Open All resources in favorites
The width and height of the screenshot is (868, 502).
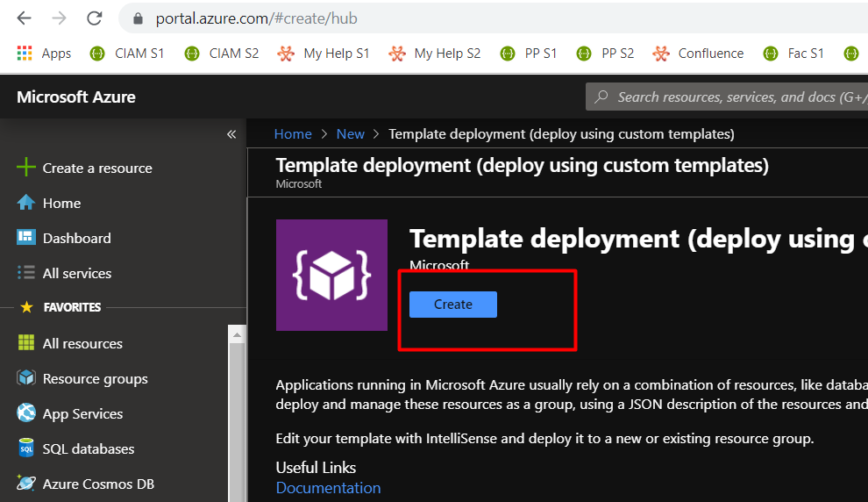pos(82,343)
